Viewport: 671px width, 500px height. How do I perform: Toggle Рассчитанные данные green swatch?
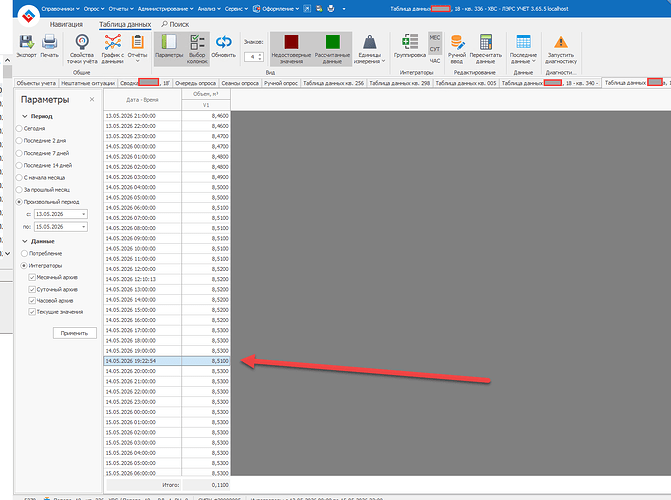(332, 42)
